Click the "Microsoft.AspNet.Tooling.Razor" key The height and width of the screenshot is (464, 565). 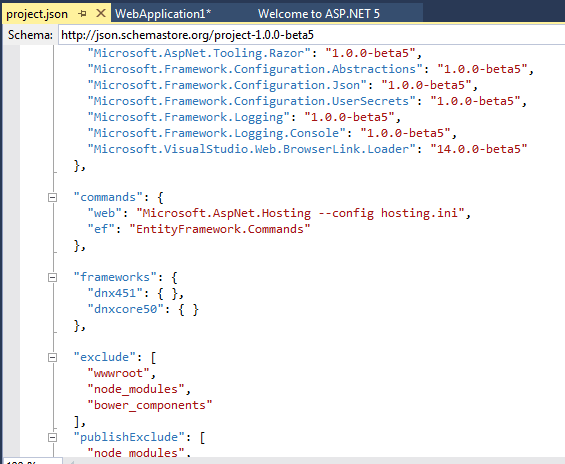click(199, 53)
